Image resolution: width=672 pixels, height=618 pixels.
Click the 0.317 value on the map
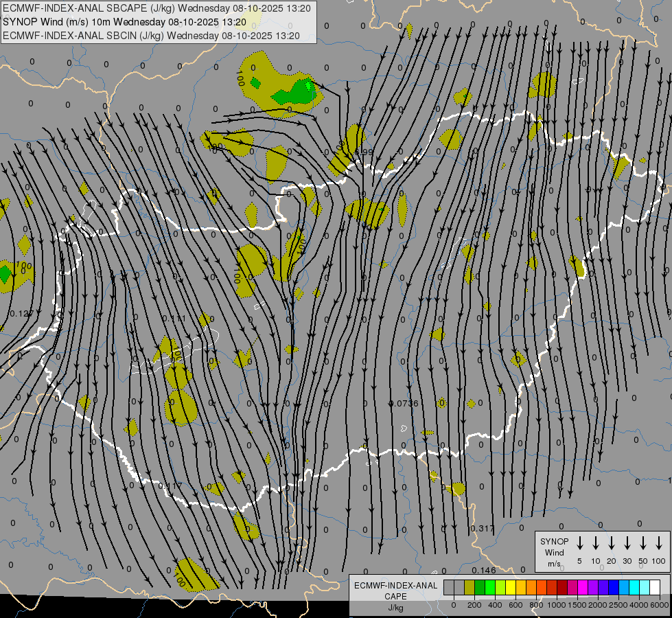483,528
